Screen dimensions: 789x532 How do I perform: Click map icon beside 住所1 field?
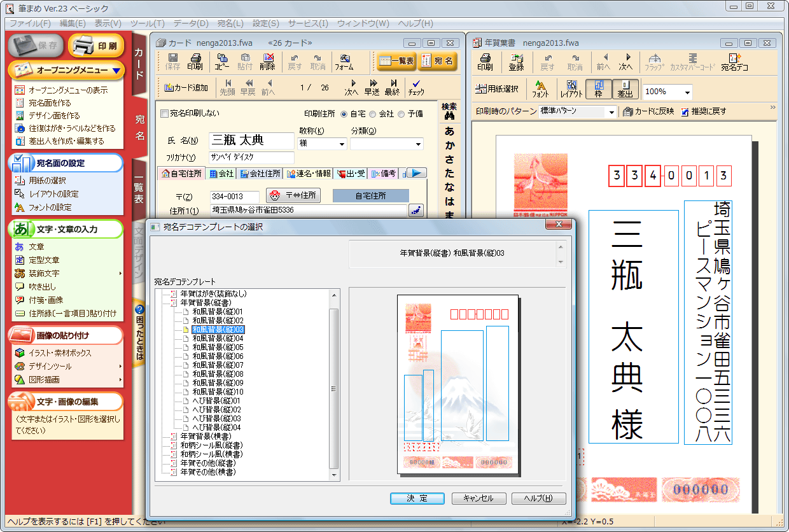(x=417, y=210)
